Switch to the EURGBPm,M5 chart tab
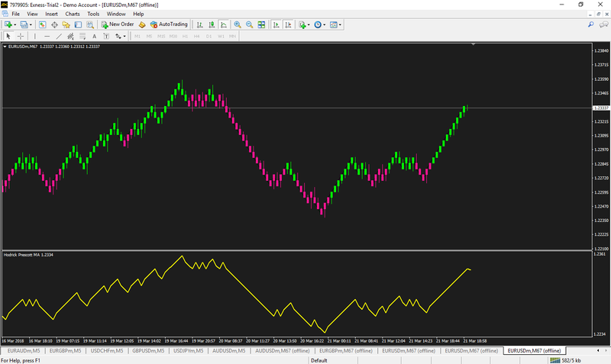The image size is (611, 364). point(66,350)
